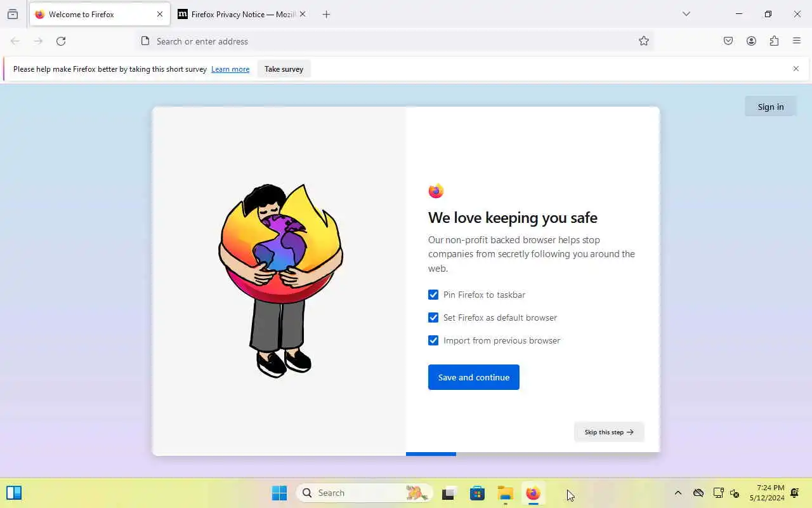Open a new tab with the plus button

point(326,14)
